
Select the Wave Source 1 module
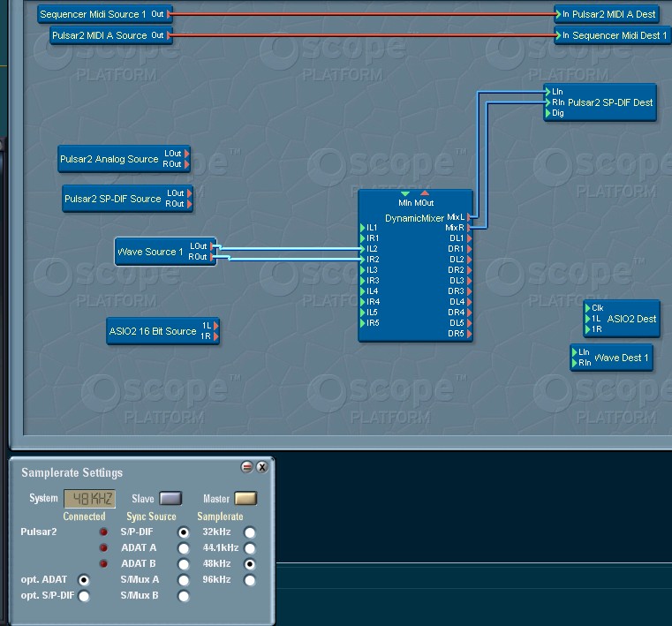pos(150,252)
